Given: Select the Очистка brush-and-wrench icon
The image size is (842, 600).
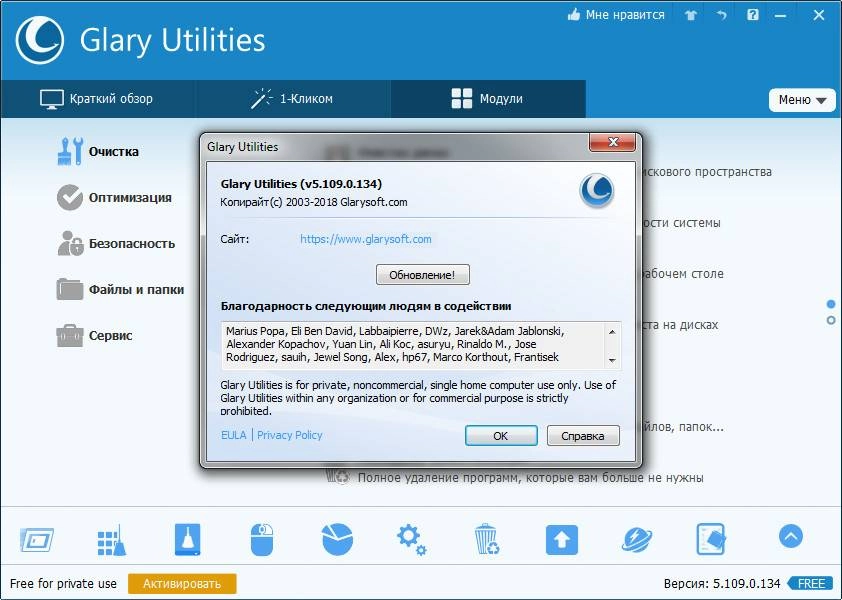Looking at the screenshot, I should tap(70, 151).
